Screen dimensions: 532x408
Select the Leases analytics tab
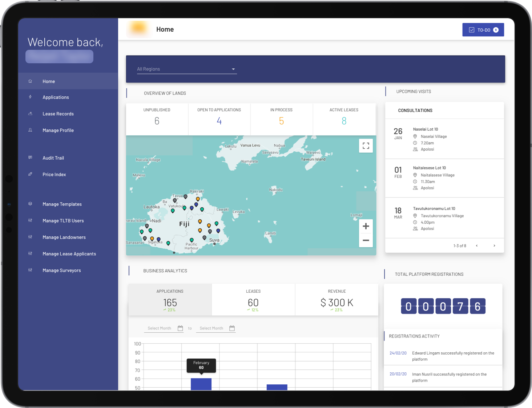coord(253,300)
